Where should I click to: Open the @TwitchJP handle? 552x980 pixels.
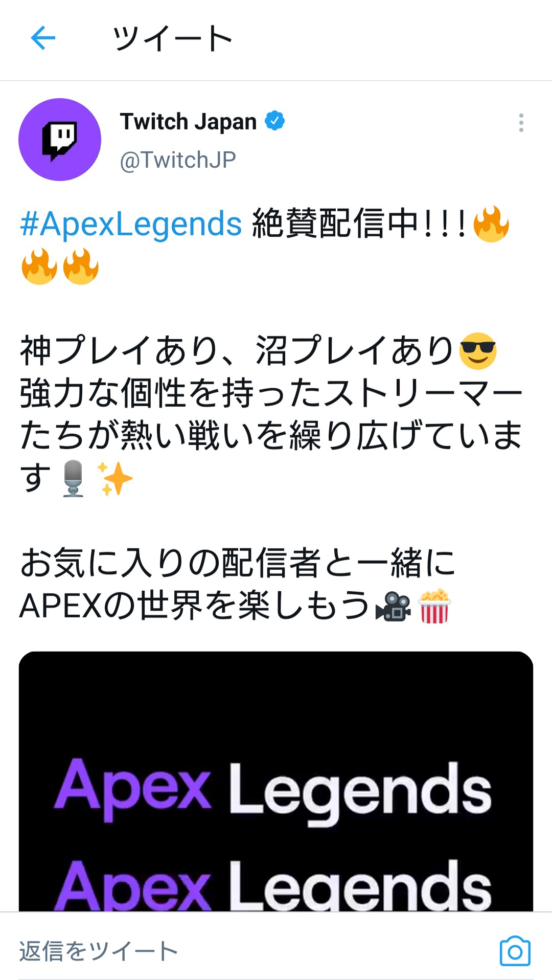point(178,160)
